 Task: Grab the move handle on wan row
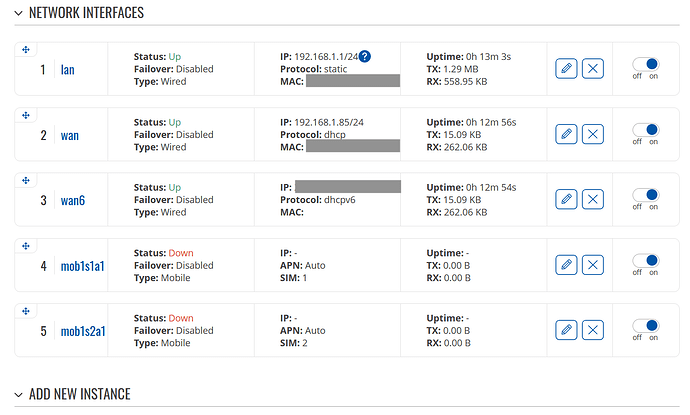[x=26, y=115]
